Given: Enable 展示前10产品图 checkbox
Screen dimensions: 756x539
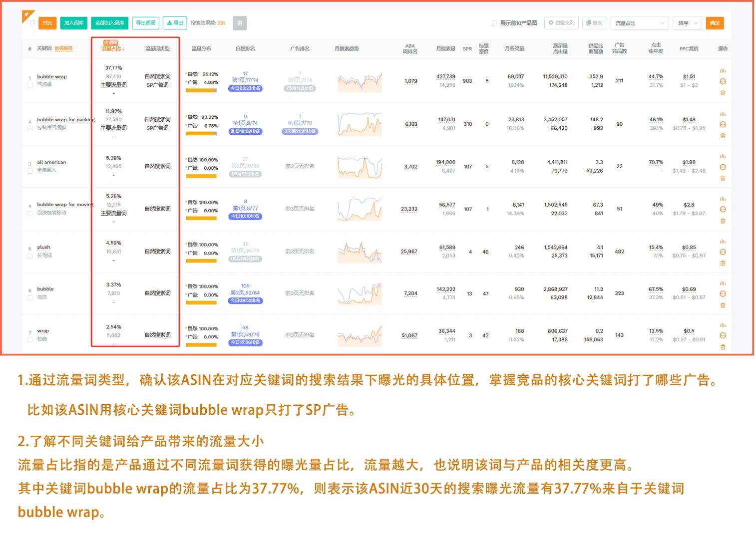Looking at the screenshot, I should pos(494,23).
